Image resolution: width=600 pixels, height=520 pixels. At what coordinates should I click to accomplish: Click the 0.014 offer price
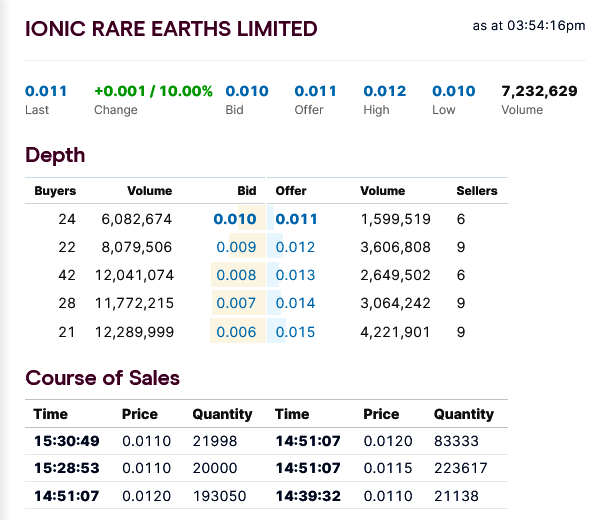(x=295, y=303)
